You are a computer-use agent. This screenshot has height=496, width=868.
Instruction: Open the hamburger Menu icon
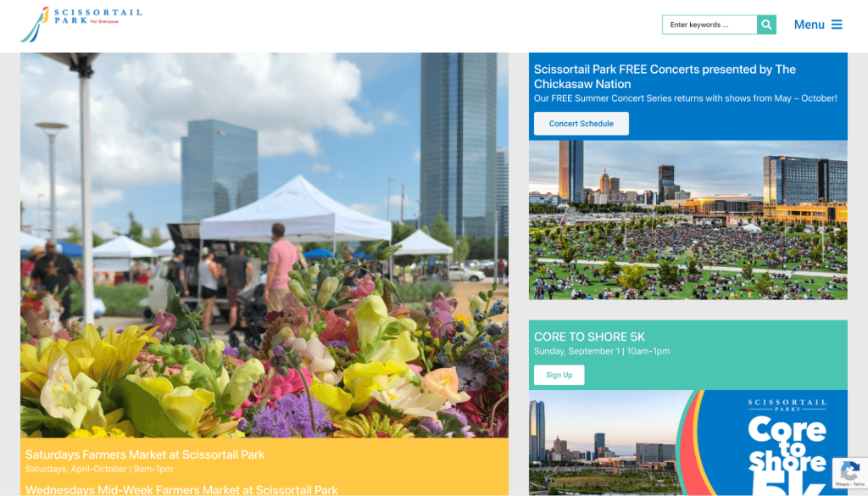[x=837, y=25]
